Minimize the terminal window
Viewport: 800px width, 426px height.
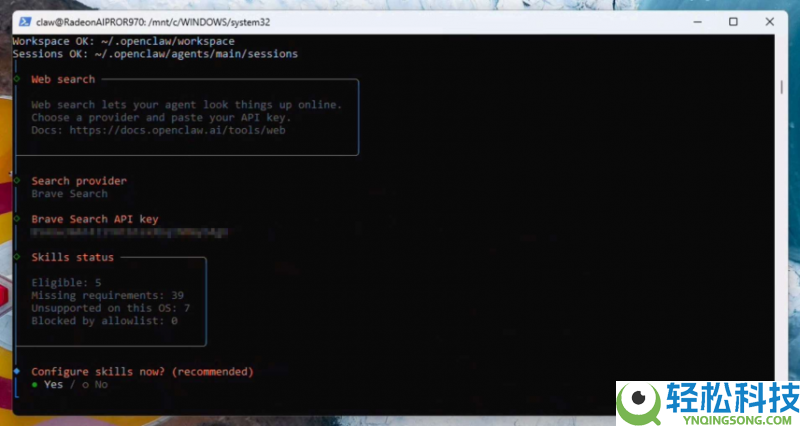pyautogui.click(x=697, y=22)
